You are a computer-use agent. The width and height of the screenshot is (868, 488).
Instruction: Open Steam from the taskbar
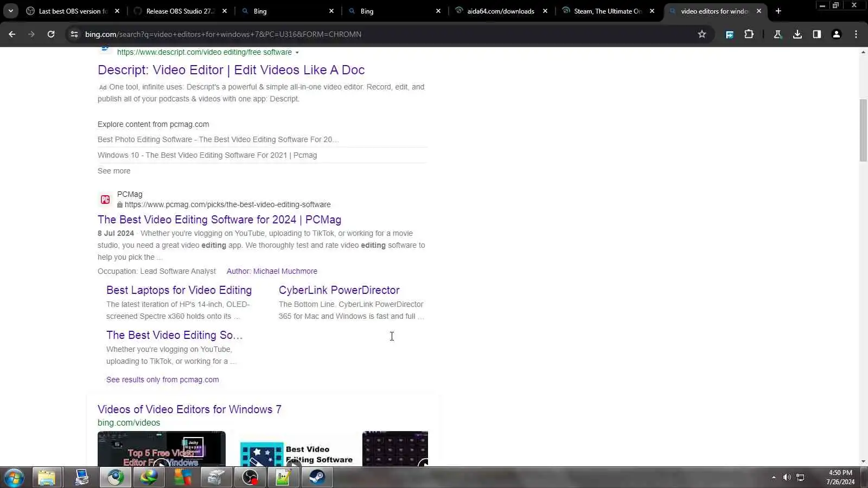[317, 478]
